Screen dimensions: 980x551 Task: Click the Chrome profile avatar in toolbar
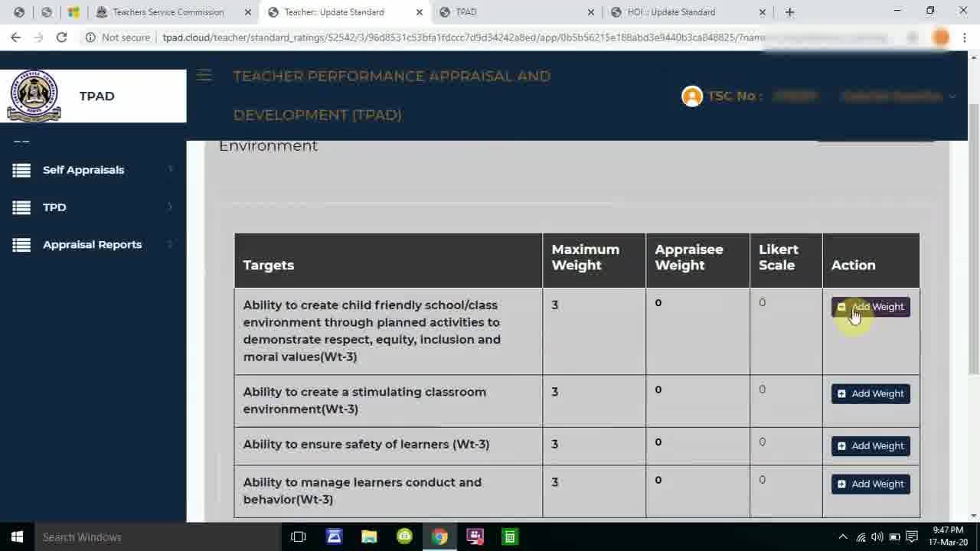941,37
